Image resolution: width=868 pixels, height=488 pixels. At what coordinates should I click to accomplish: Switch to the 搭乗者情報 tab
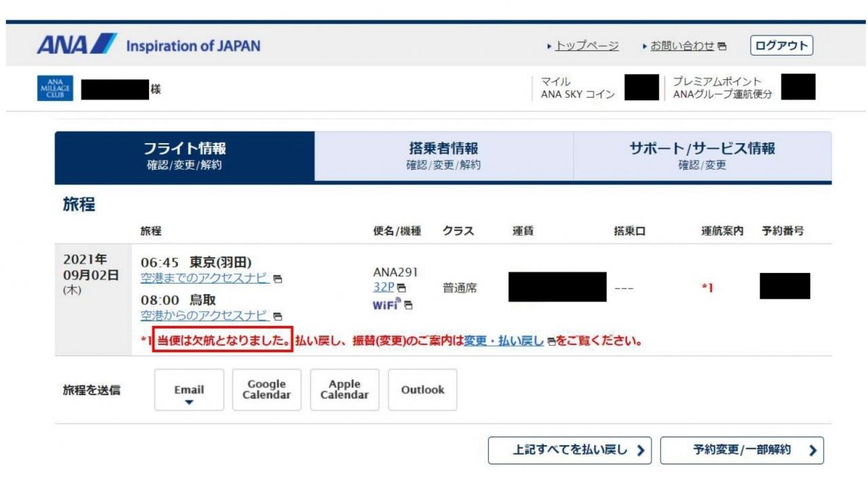click(443, 156)
